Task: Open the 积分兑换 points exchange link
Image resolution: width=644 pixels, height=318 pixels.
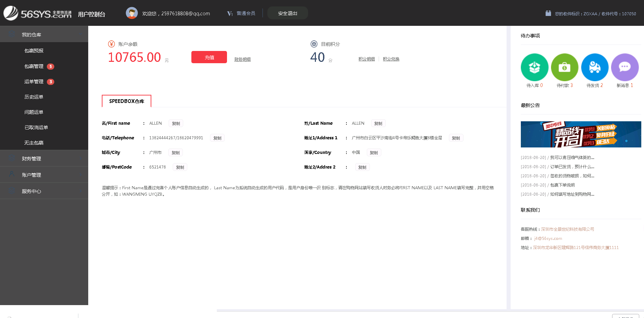Action: (x=391, y=59)
